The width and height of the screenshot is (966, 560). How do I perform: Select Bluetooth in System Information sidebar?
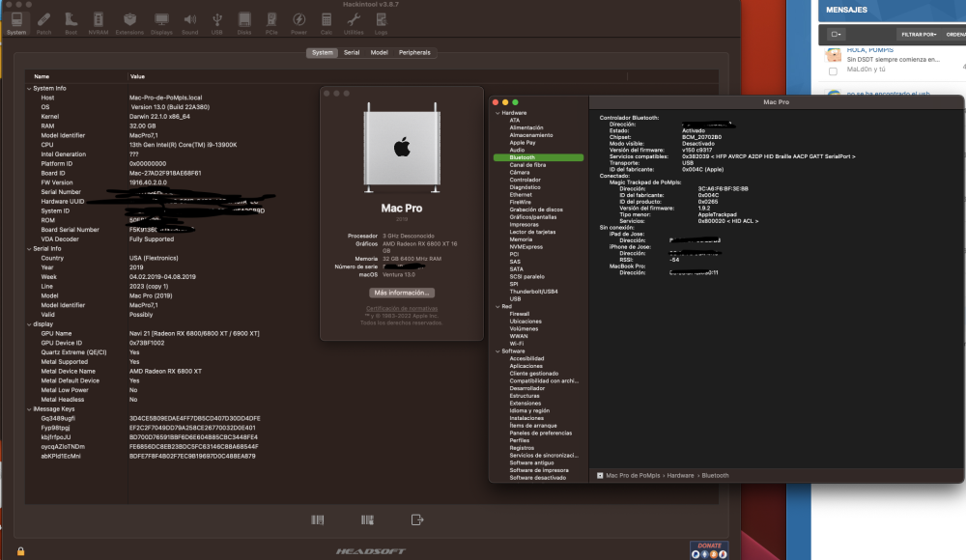tap(538, 157)
